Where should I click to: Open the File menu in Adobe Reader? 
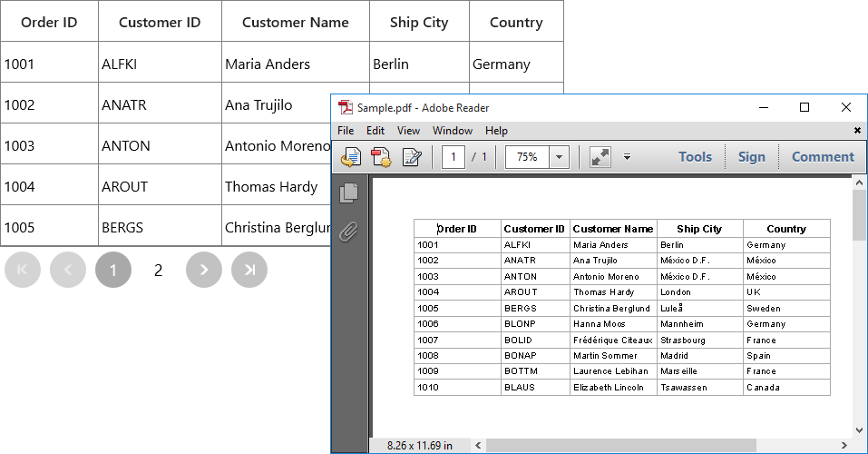pos(346,130)
